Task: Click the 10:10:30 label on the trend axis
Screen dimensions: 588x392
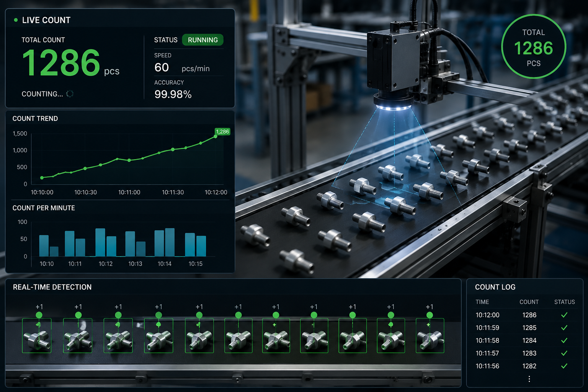Action: click(x=85, y=192)
